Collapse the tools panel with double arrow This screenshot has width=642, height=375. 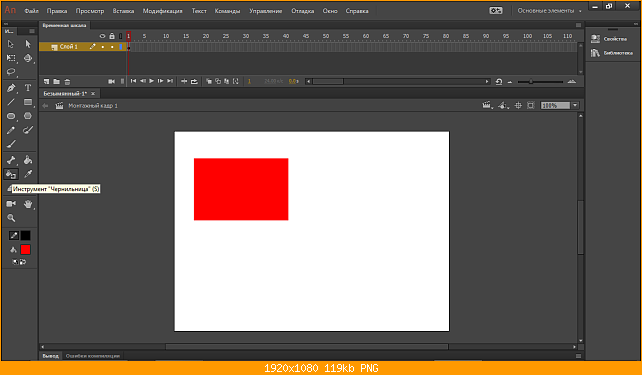(6, 24)
